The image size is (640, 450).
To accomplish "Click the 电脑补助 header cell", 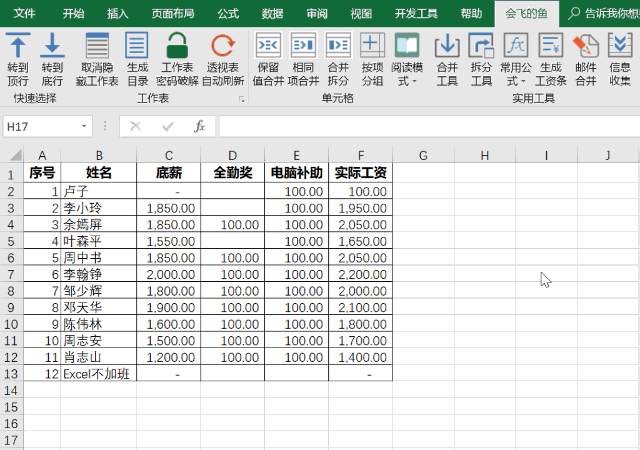I will [297, 173].
